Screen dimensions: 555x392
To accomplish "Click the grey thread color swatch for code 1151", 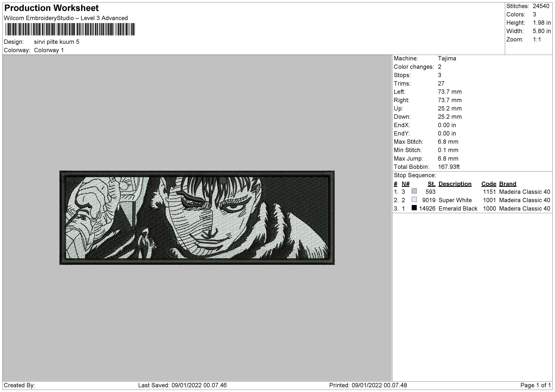I will click(414, 191).
